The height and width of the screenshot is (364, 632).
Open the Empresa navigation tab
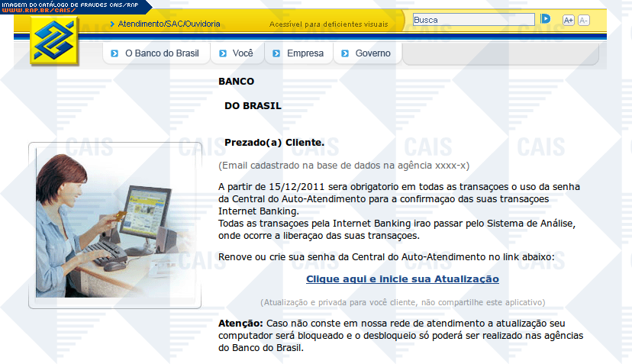[305, 53]
